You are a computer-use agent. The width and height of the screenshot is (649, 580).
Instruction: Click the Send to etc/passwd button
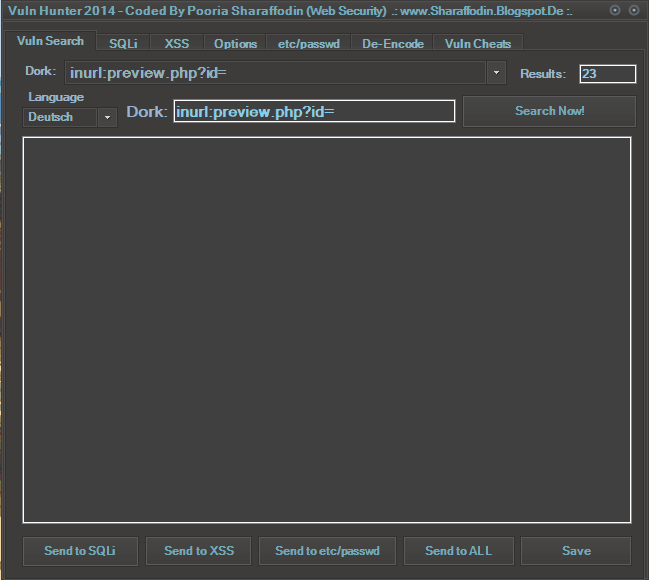tap(328, 551)
